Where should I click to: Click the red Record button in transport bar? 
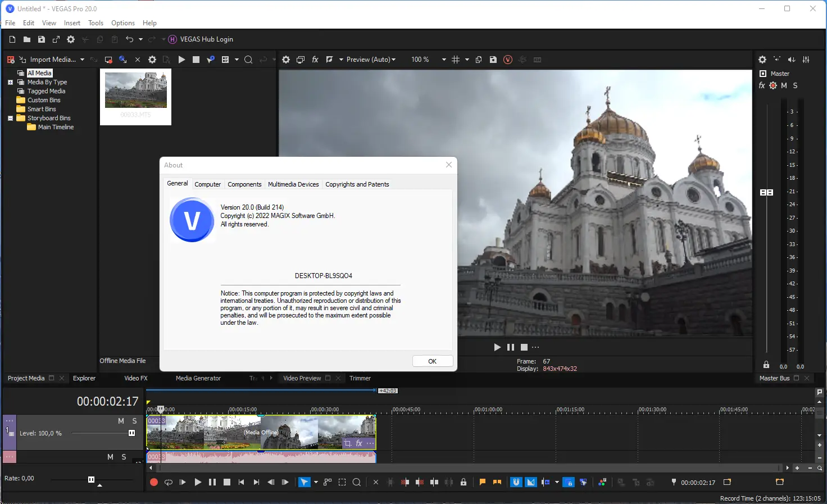point(154,482)
